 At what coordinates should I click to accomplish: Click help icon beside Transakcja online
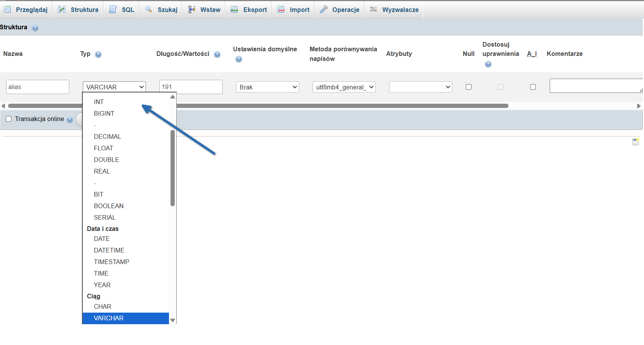[x=70, y=119]
